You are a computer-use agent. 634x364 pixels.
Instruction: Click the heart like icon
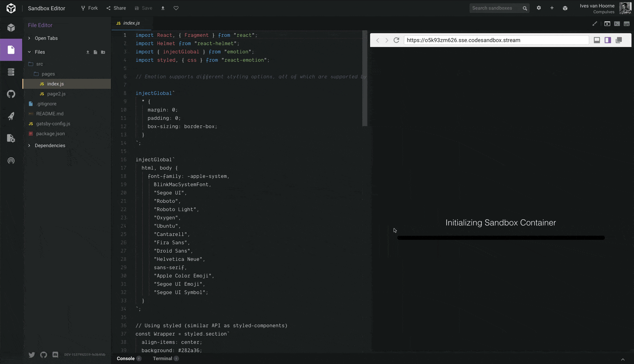coord(176,8)
